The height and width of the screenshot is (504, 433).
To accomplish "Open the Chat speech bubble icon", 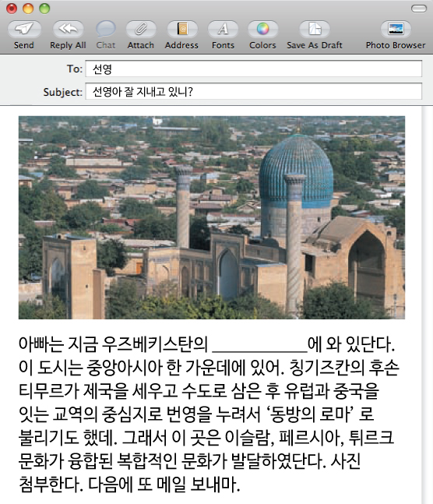I will pyautogui.click(x=105, y=30).
